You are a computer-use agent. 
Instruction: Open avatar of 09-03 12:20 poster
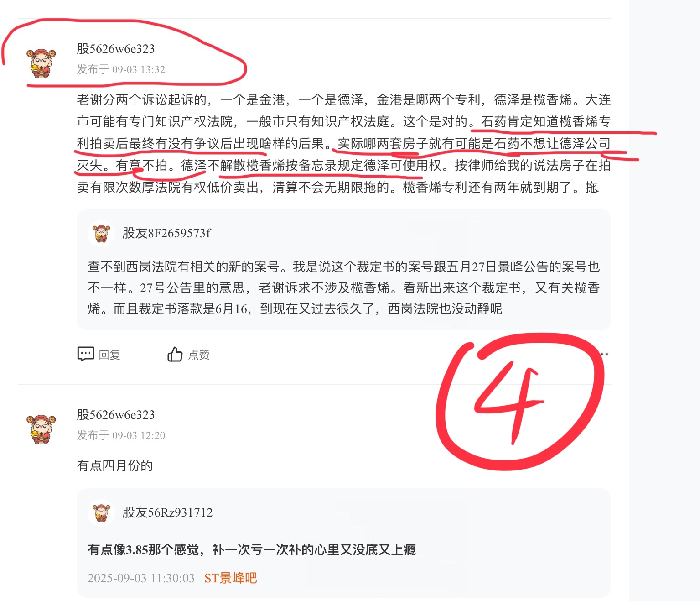[41, 429]
